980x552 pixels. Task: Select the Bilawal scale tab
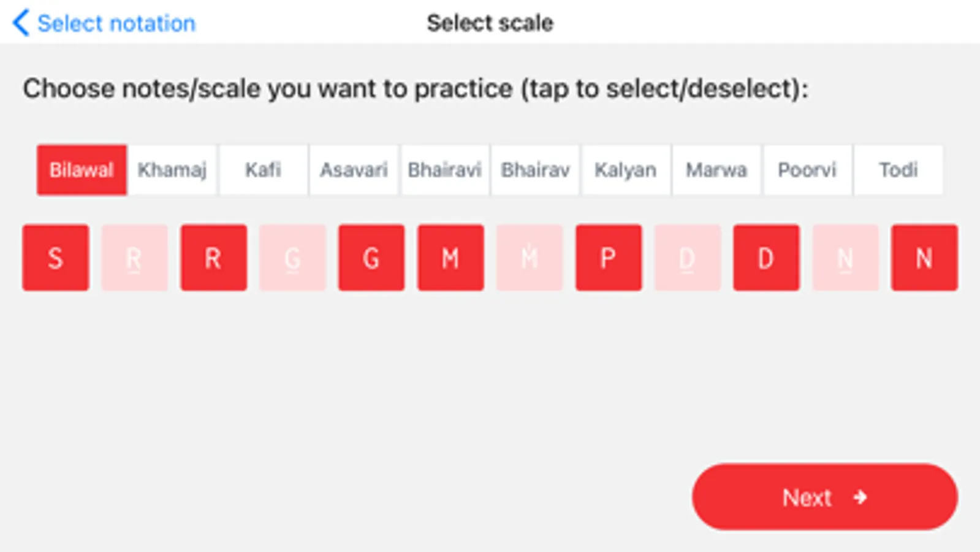[82, 170]
